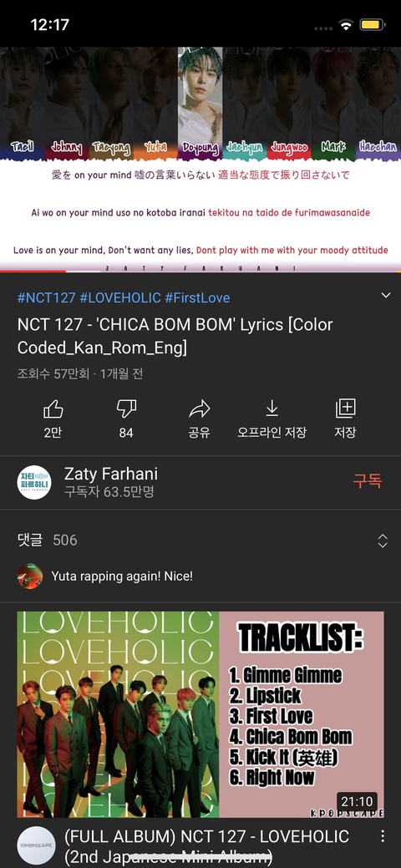Open LOVEHOLIC full album video thumbnail
Image resolution: width=401 pixels, height=868 pixels.
pyautogui.click(x=200, y=714)
